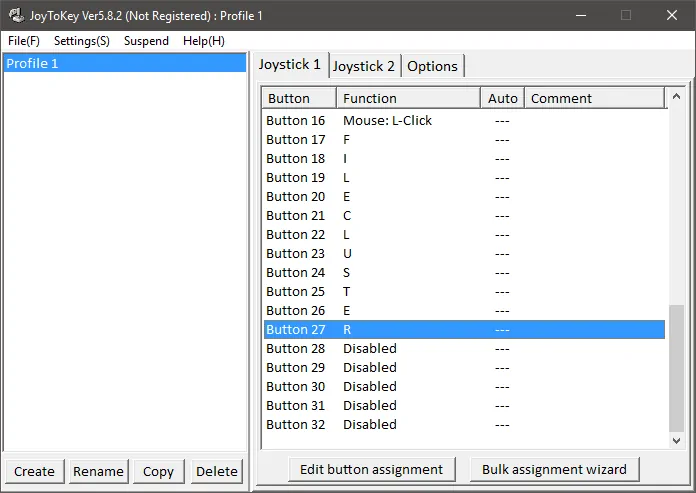
Task: Click the Disabled function of Button 32
Action: 370,425
